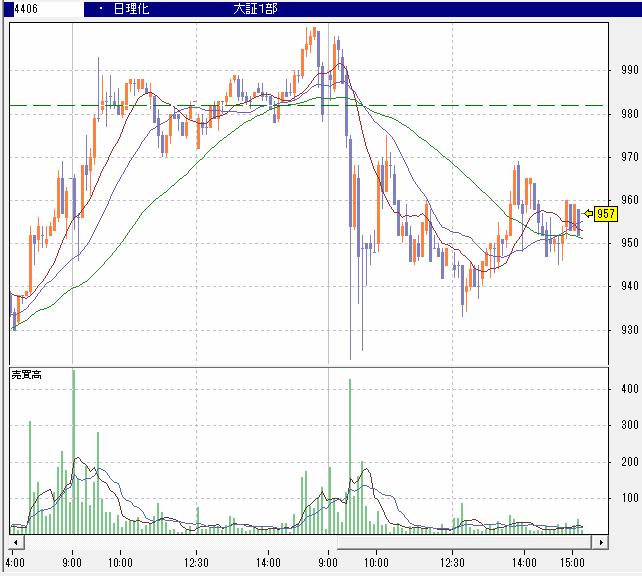The image size is (642, 576).
Task: Click the 400 volume axis label
Action: (629, 389)
